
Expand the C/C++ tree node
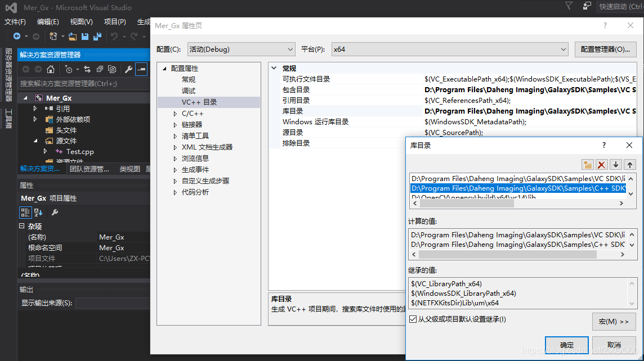[x=175, y=114]
